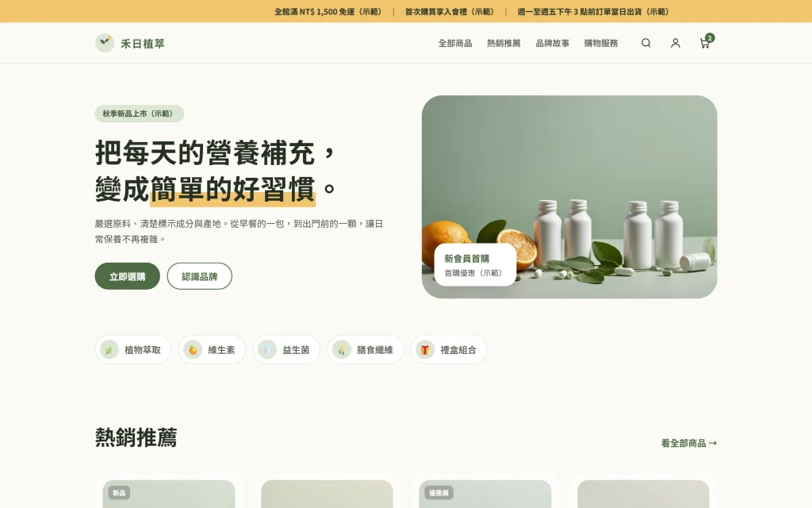This screenshot has width=812, height=508.
Task: Click the icon in 益生菌 chip
Action: (267, 350)
